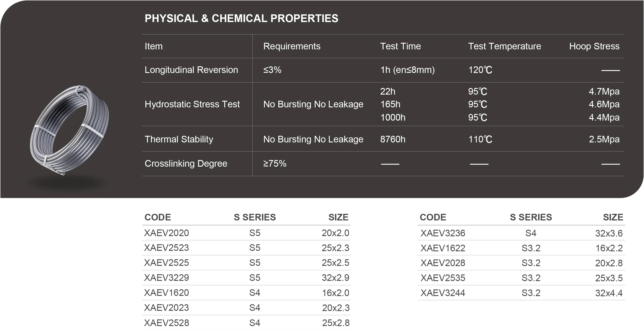Screen dimensions: 644x330
Task: Click product code XAEV1622
Action: tap(443, 248)
